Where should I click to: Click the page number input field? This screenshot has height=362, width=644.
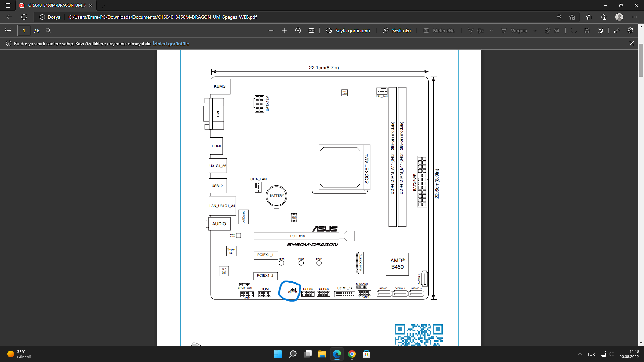point(24,31)
